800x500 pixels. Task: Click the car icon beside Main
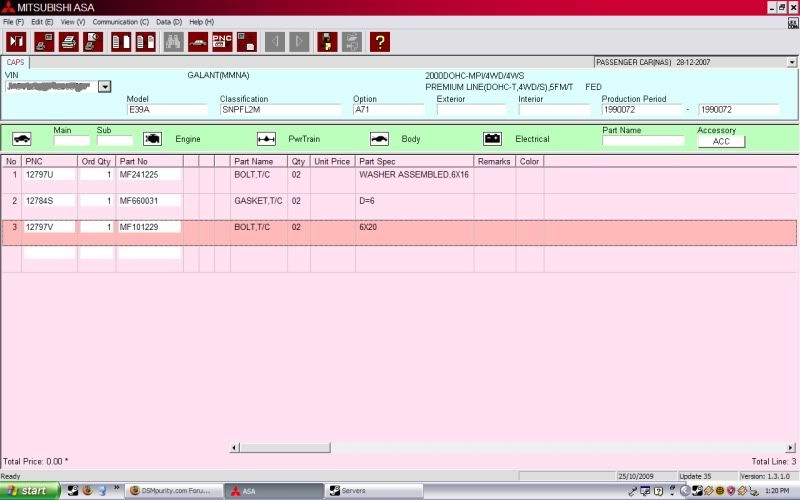[x=21, y=139]
